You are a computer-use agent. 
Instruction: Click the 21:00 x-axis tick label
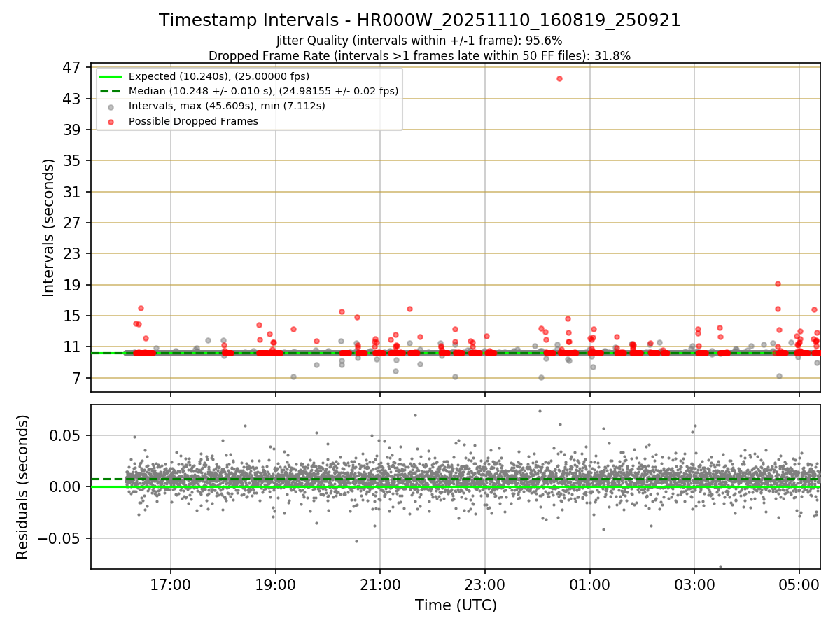coord(380,584)
